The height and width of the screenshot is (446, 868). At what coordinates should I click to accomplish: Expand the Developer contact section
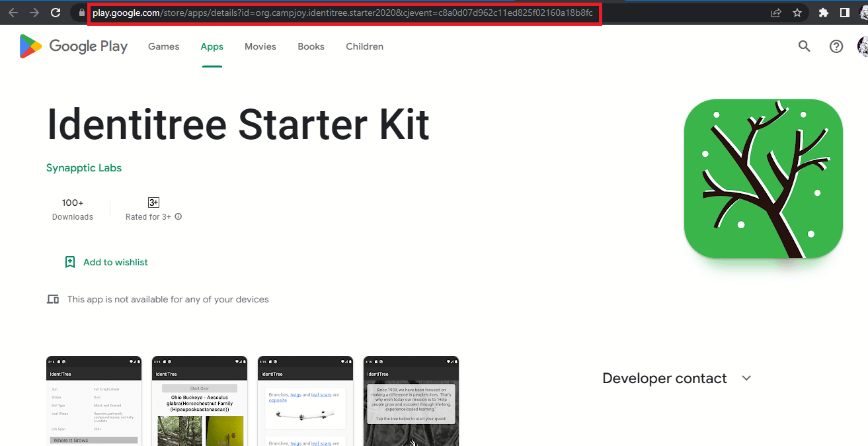tap(677, 379)
